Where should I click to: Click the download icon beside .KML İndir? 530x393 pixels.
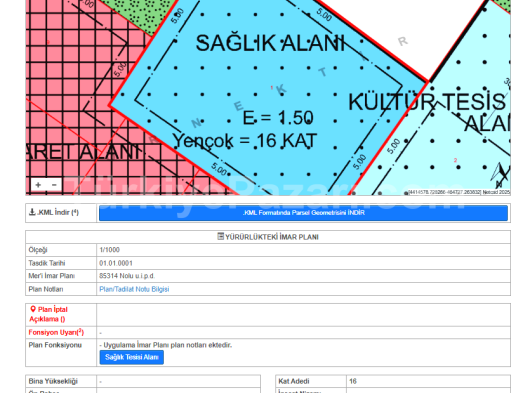32,212
